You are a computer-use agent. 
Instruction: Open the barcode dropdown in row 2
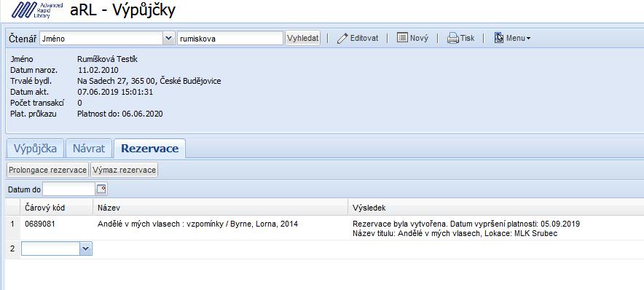coord(85,248)
